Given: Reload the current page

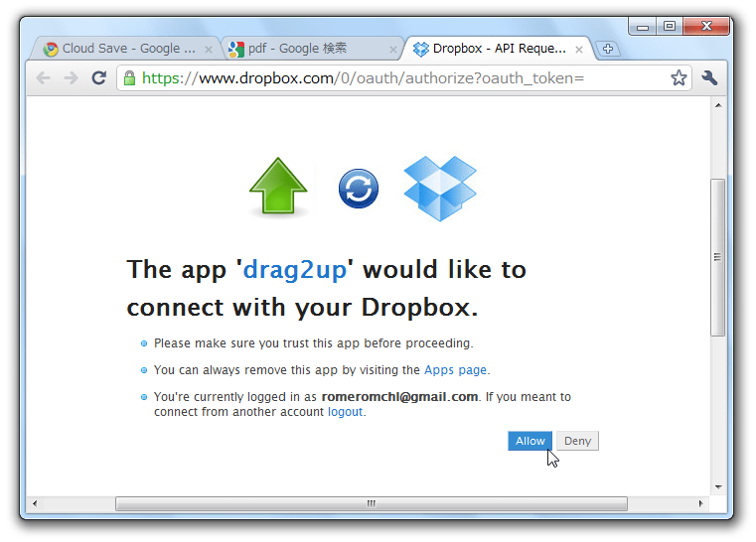Looking at the screenshot, I should 98,77.
